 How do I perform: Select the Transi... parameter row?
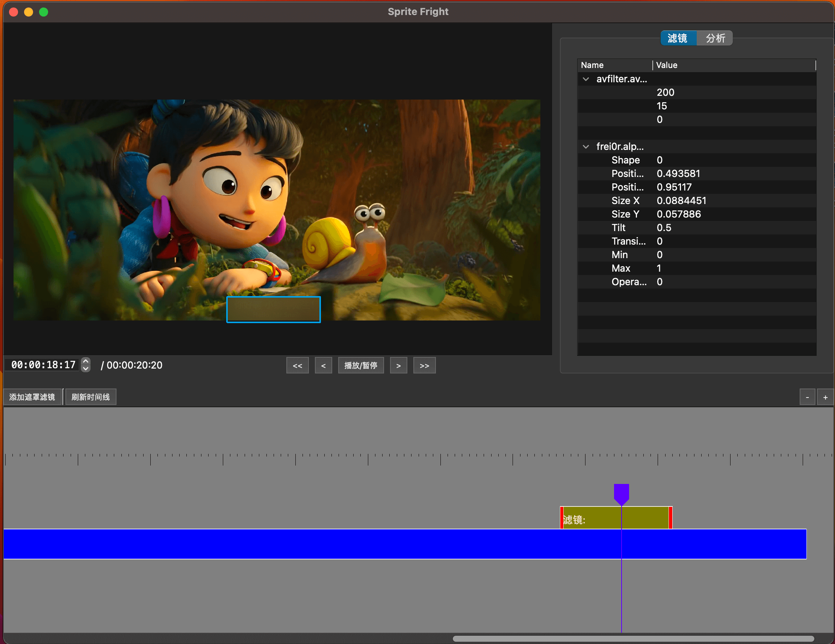pos(697,241)
